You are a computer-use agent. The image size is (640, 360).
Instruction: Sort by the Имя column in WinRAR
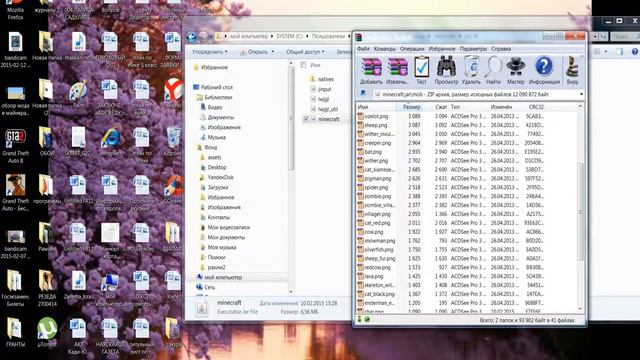pos(376,107)
